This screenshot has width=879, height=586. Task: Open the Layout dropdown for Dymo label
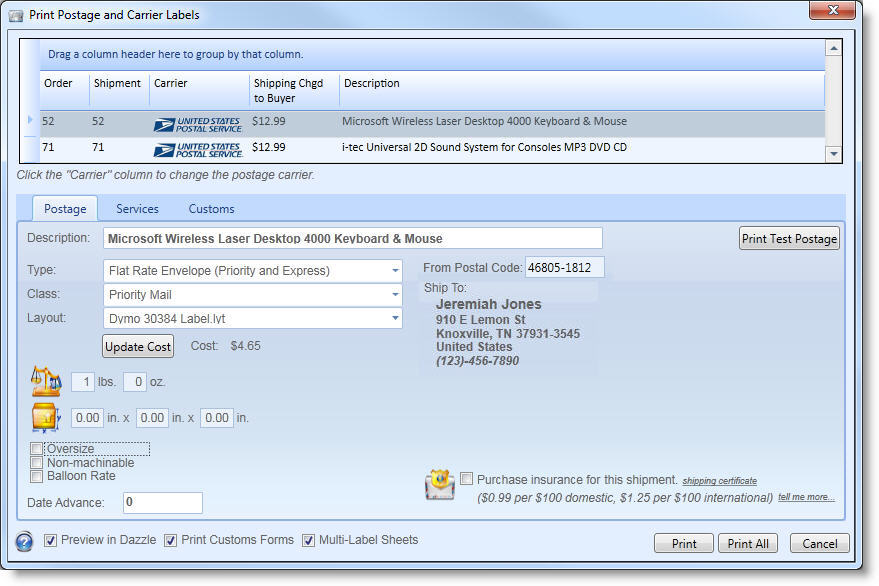[x=395, y=319]
